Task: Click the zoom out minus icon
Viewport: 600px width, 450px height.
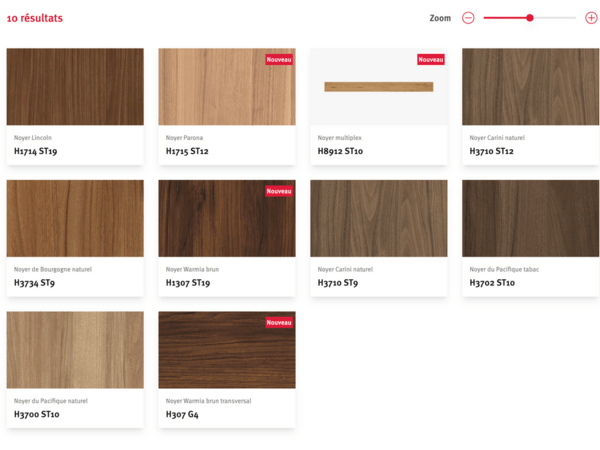Action: (x=468, y=18)
